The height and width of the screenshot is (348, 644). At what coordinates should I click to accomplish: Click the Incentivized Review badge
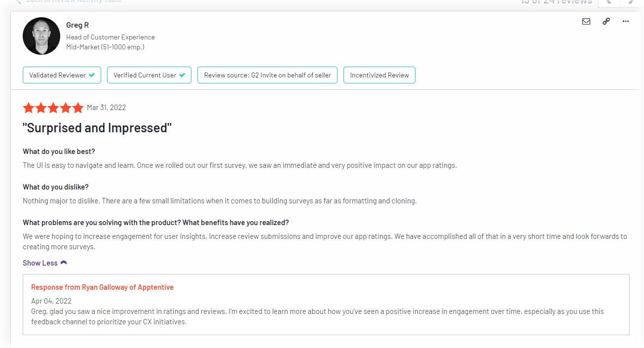point(379,75)
